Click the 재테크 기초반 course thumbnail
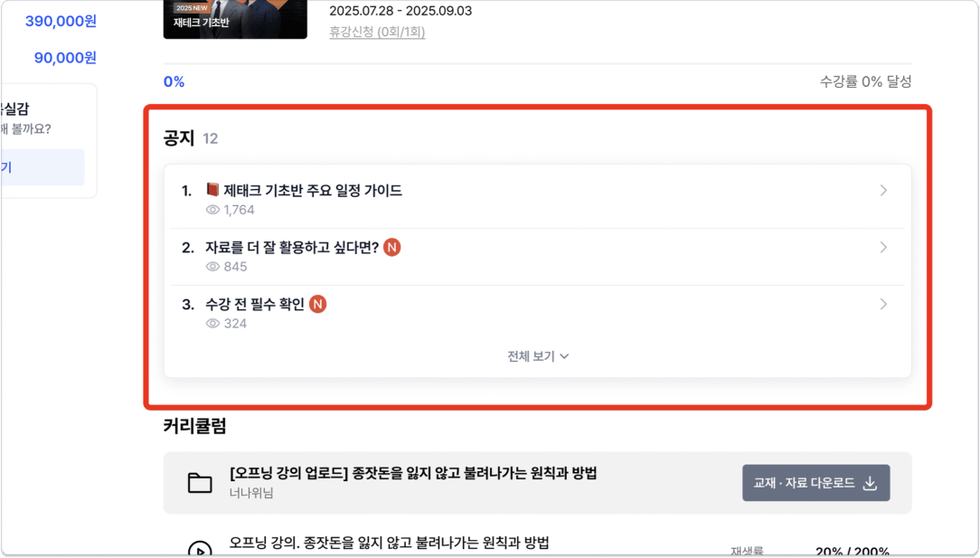 [235, 19]
